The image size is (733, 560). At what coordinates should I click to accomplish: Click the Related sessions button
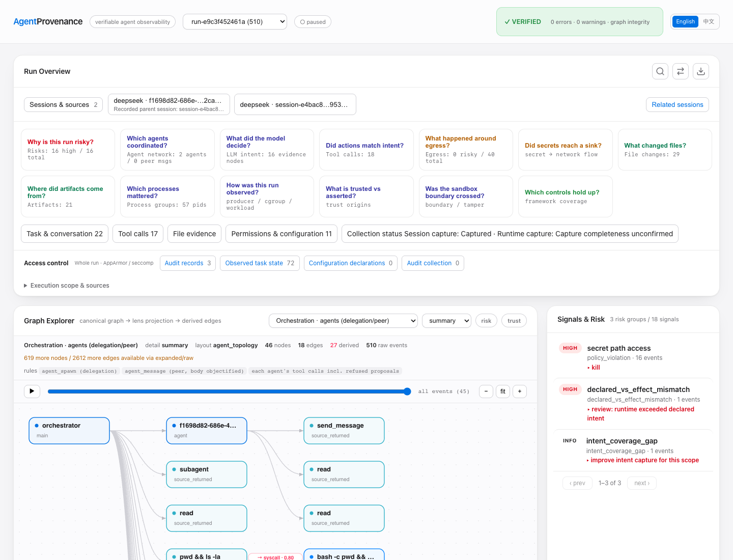coord(678,104)
